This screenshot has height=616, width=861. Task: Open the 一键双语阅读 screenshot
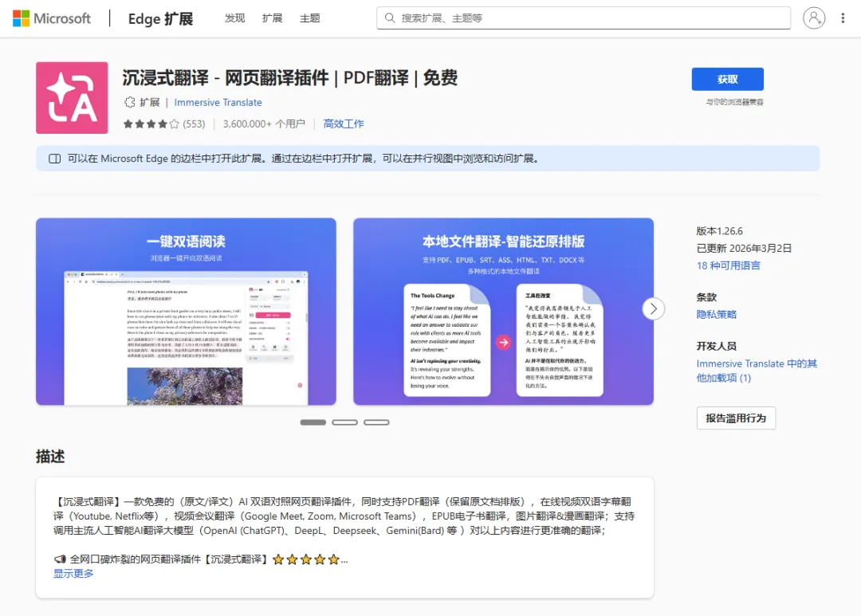pos(186,312)
